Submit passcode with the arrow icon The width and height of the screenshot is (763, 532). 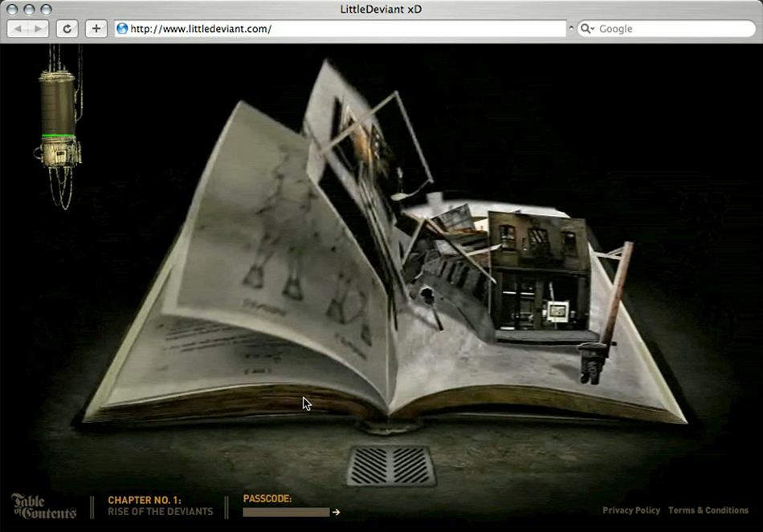click(337, 512)
